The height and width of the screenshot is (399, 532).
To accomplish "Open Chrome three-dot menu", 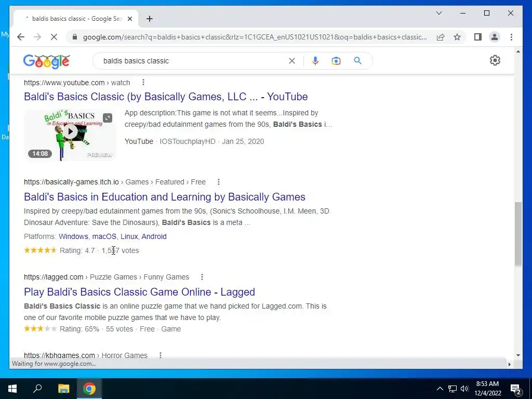I will [x=511, y=37].
